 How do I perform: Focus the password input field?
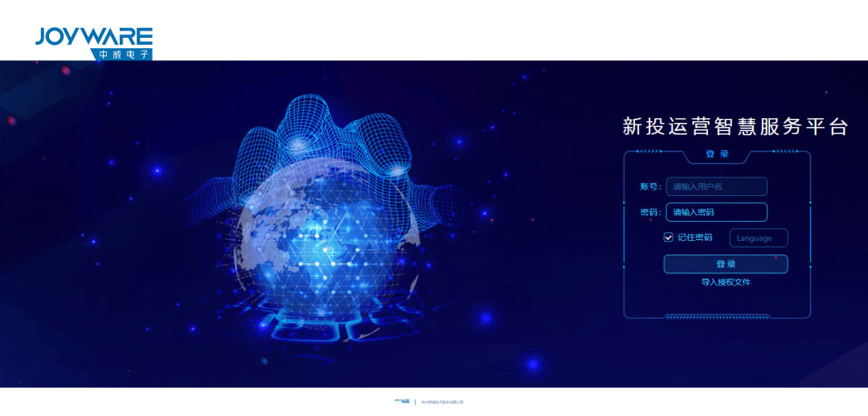pyautogui.click(x=716, y=212)
